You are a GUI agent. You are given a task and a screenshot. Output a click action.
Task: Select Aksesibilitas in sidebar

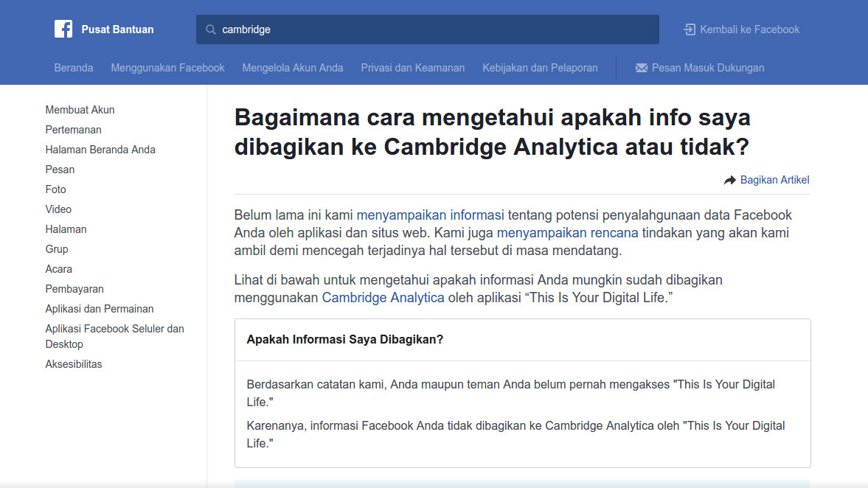point(74,364)
